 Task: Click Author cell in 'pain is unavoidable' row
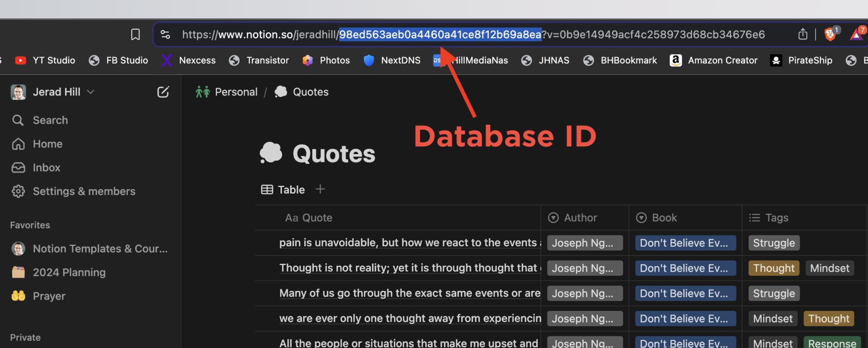coord(585,243)
